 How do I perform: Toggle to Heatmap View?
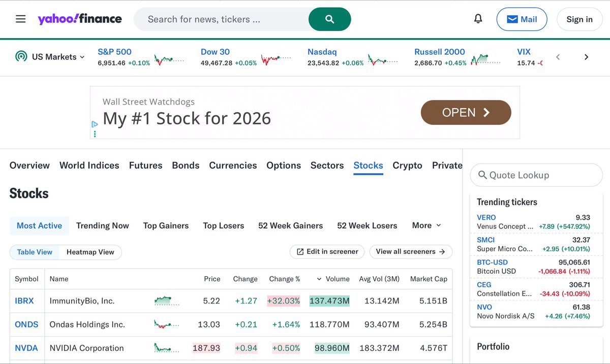coord(90,252)
